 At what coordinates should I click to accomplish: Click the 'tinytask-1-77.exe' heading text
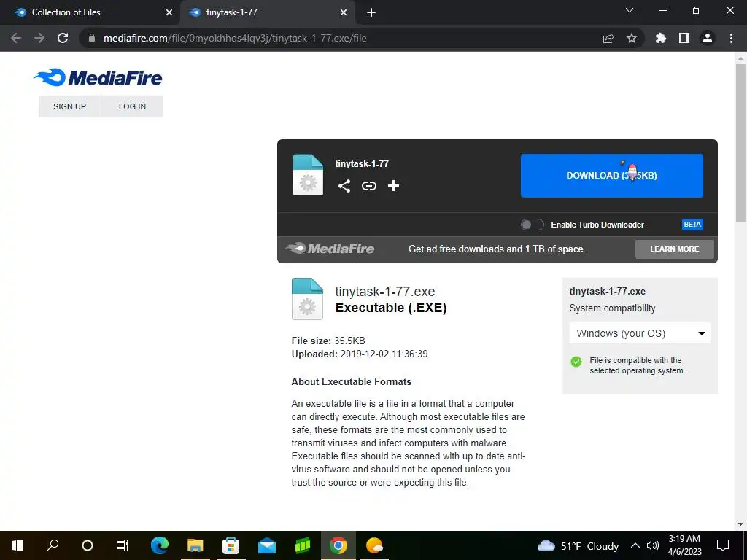[385, 292]
